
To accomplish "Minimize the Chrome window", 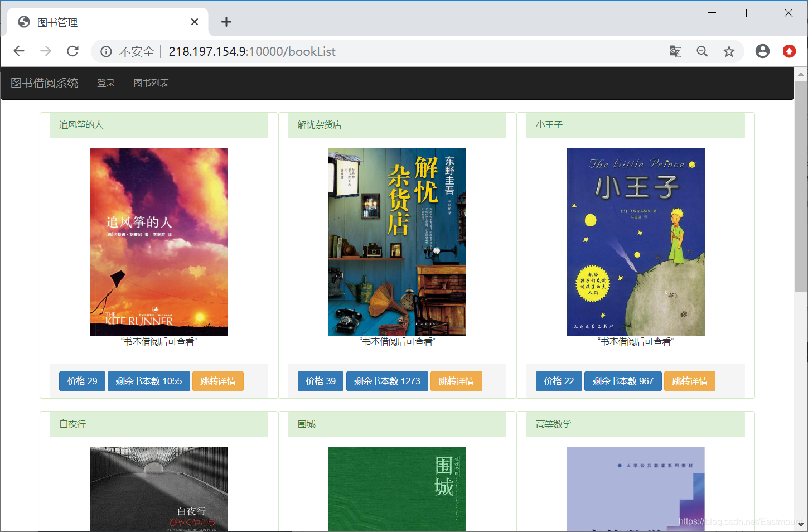I will 712,13.
